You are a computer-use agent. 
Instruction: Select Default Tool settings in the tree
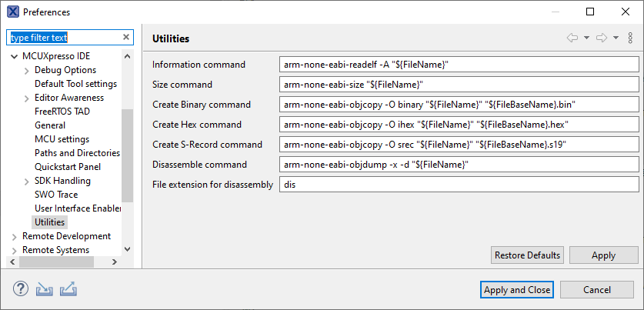75,84
